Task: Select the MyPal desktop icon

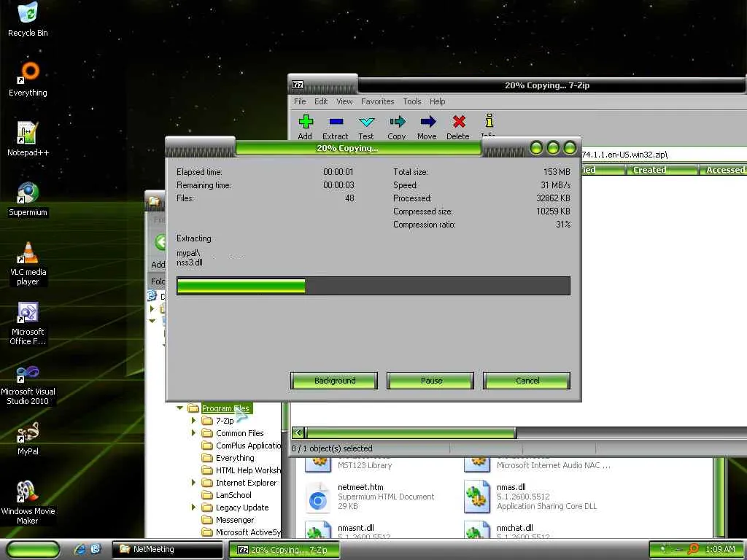Action: [28, 438]
